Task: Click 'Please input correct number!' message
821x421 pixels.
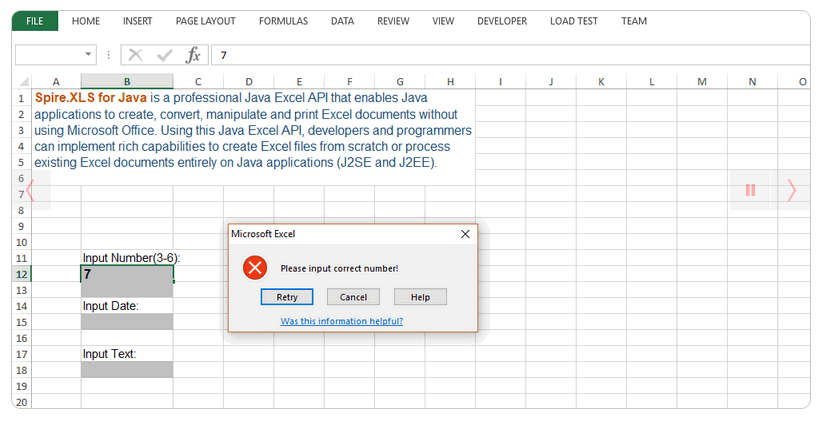Action: click(339, 269)
